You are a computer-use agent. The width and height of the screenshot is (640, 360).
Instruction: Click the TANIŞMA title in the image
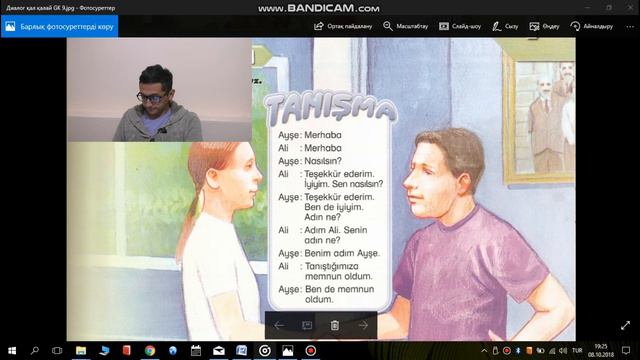pos(331,109)
